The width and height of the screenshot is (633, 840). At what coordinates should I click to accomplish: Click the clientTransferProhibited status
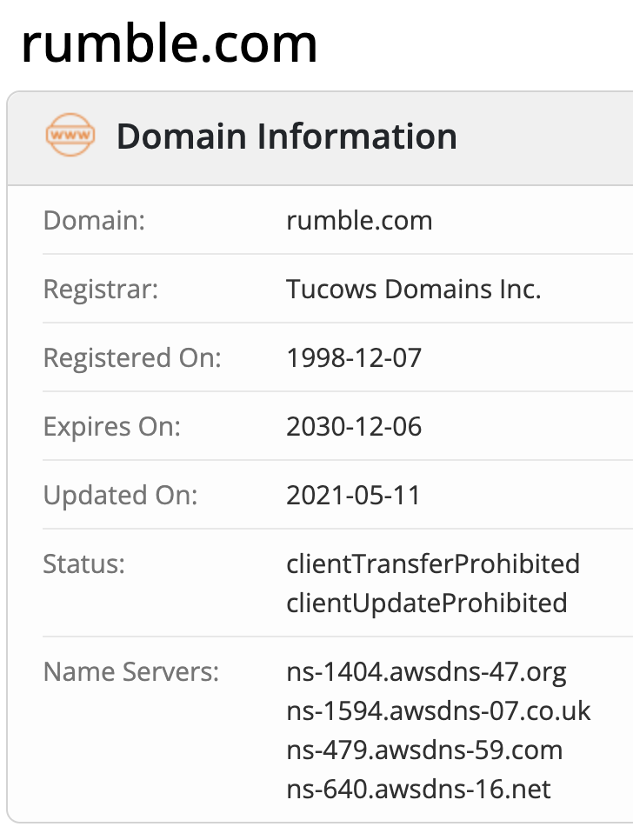pos(433,563)
